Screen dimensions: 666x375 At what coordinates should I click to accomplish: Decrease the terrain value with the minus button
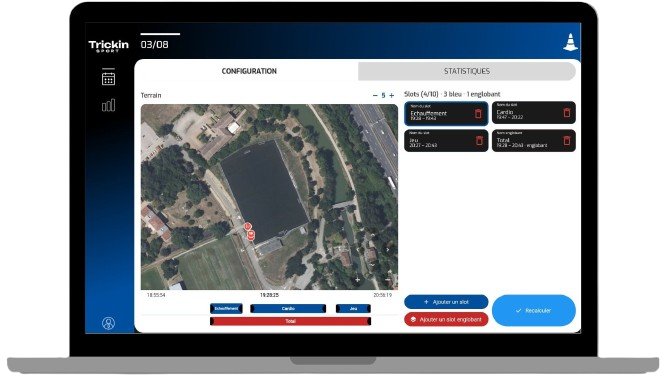coord(375,96)
